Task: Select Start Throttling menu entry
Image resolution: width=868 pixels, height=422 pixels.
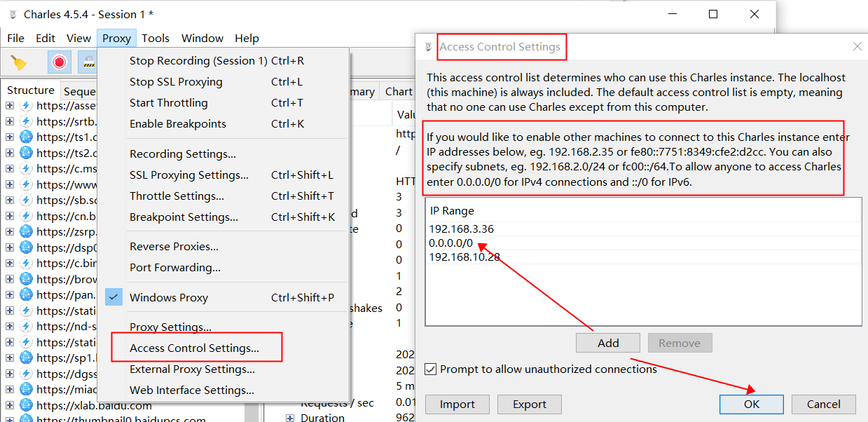Action: (169, 102)
